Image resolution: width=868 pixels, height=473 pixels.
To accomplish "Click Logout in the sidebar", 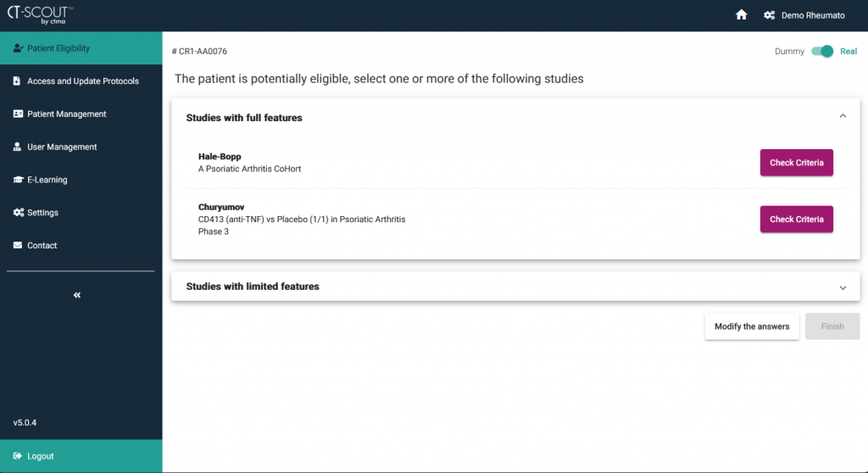I will tap(81, 456).
